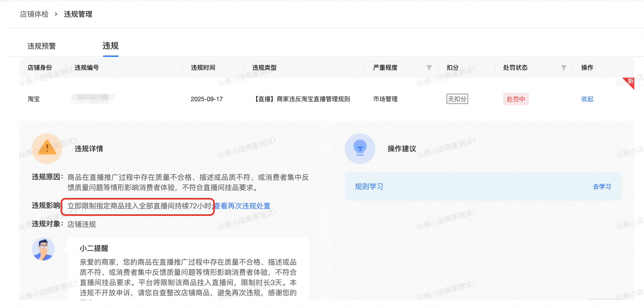Click the 违规编号 column header
The height and width of the screenshot is (307, 644).
click(x=87, y=67)
